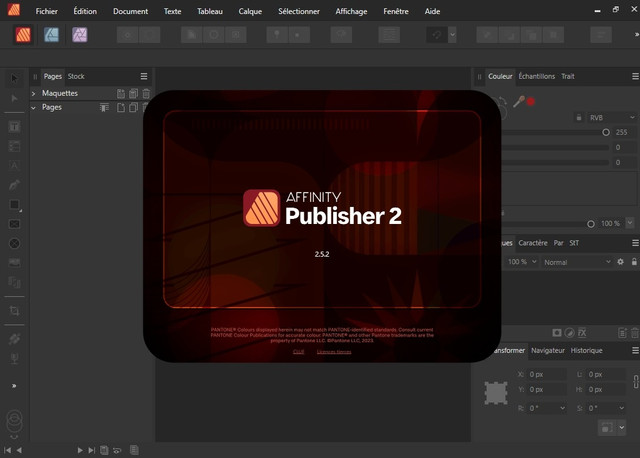Open the Tableau menu
The height and width of the screenshot is (458, 640).
point(210,11)
